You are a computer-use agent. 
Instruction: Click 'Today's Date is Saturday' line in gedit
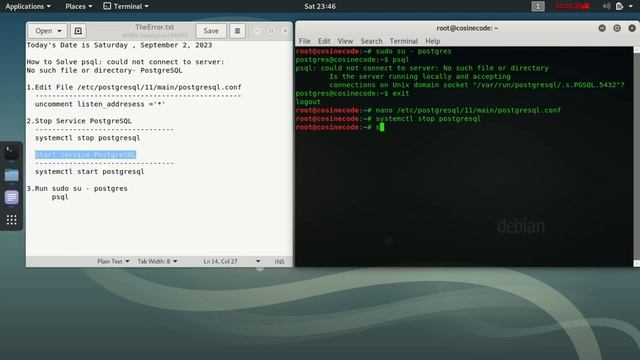click(x=119, y=45)
